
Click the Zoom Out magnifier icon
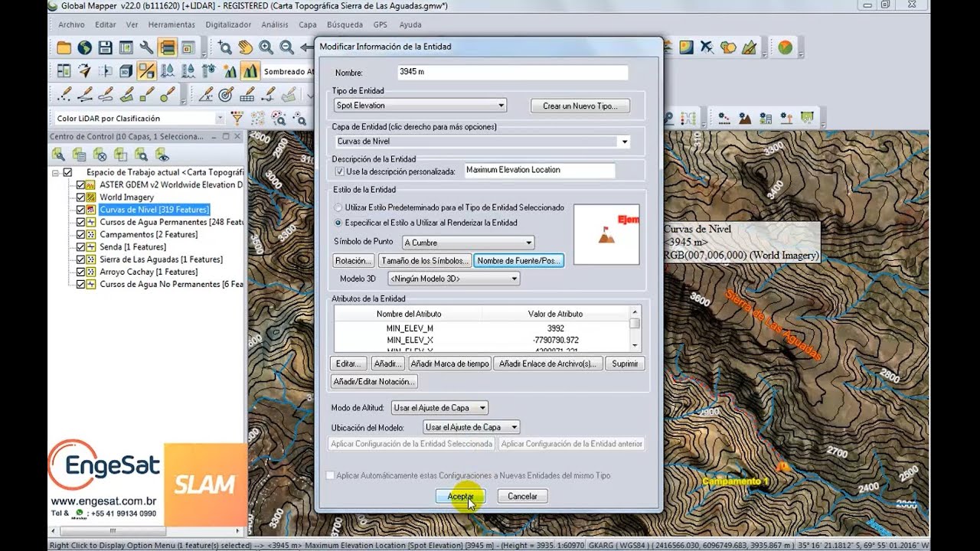[286, 47]
